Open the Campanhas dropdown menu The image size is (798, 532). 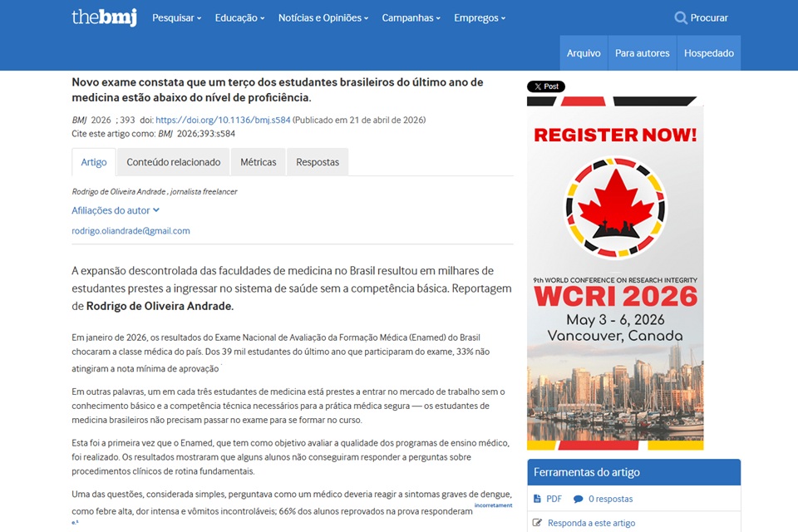pyautogui.click(x=411, y=17)
